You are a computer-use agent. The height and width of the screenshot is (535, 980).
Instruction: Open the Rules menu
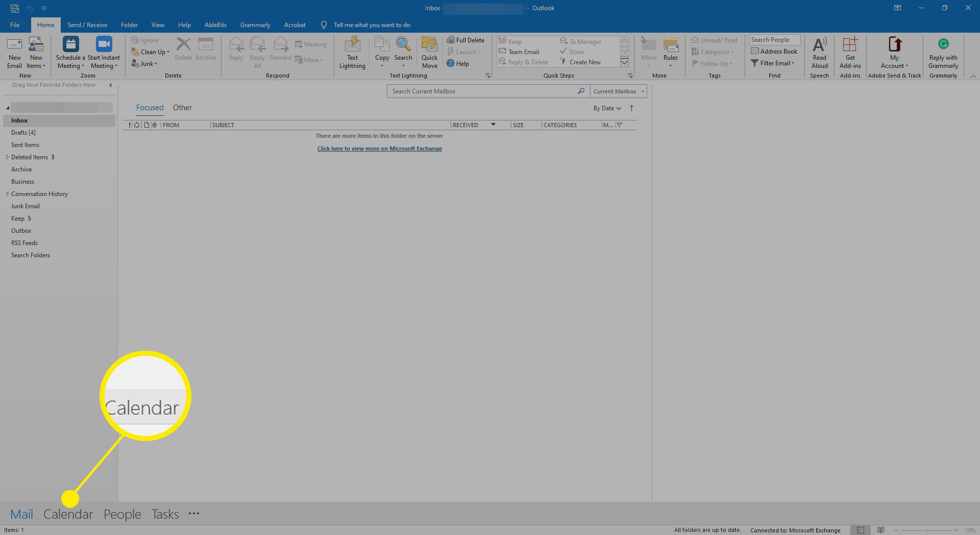point(671,53)
